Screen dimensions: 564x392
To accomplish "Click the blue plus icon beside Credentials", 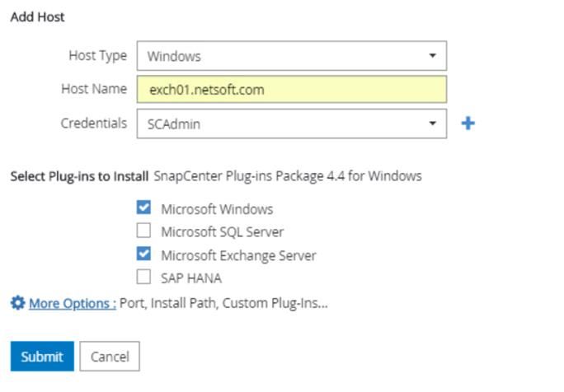I will pyautogui.click(x=468, y=124).
